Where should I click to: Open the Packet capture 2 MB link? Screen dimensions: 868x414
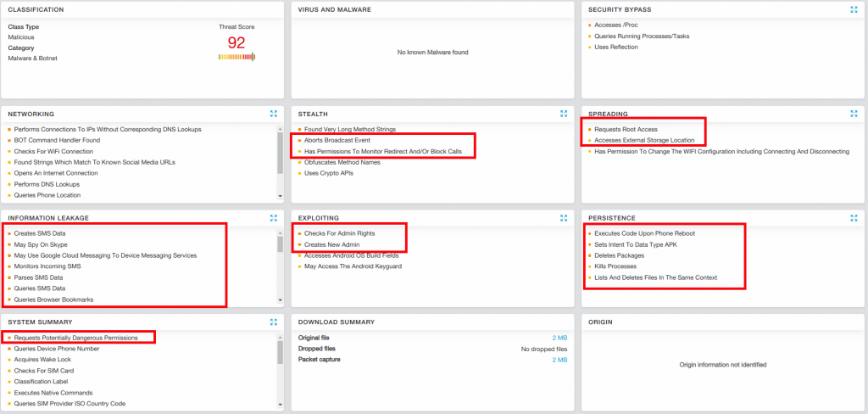tap(559, 360)
